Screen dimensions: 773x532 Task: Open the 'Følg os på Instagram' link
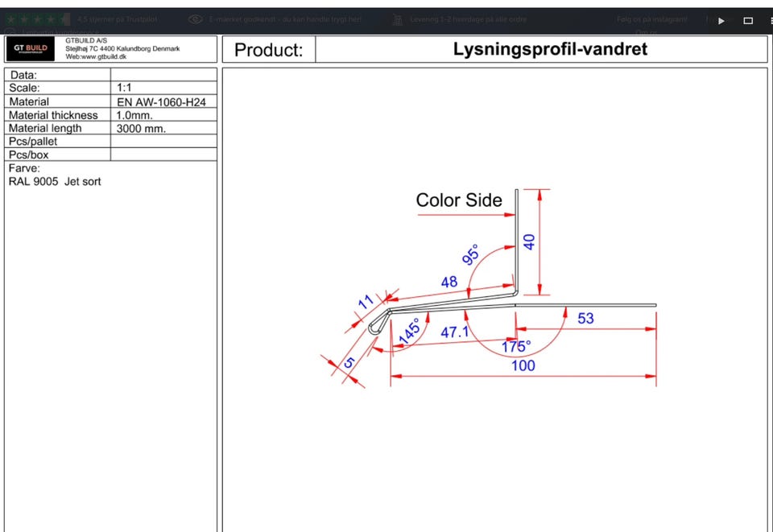coord(651,19)
